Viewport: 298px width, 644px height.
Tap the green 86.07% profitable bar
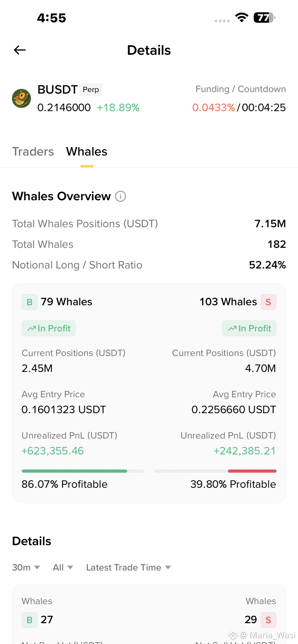click(x=74, y=471)
